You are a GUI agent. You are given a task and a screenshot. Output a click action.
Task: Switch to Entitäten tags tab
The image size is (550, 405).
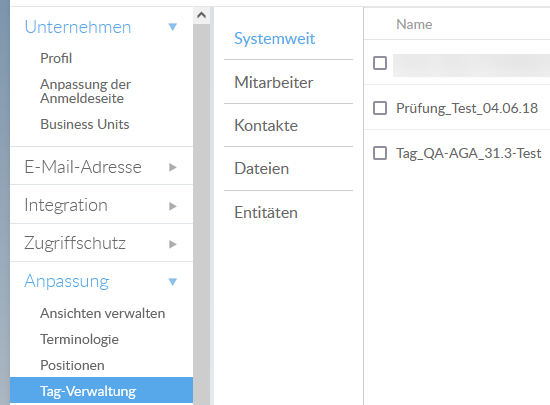(266, 212)
